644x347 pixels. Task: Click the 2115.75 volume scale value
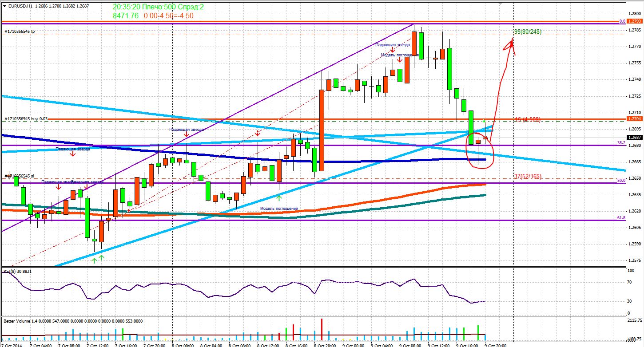point(634,320)
